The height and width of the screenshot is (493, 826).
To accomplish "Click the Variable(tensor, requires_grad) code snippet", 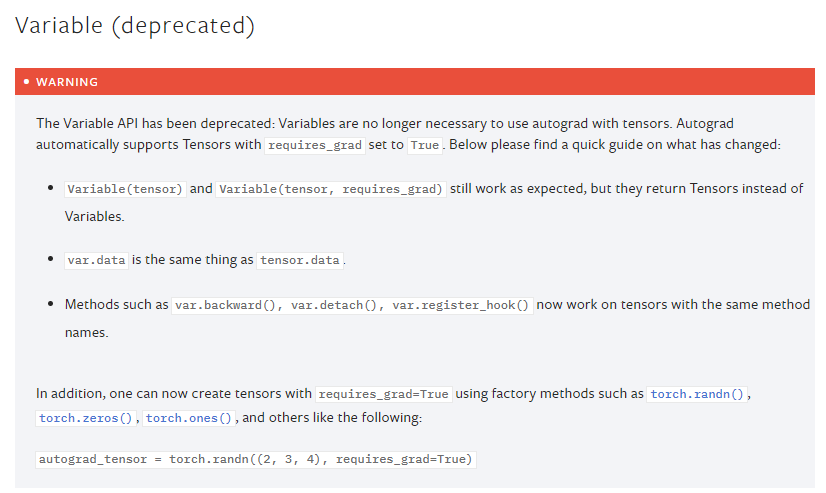I will [331, 189].
